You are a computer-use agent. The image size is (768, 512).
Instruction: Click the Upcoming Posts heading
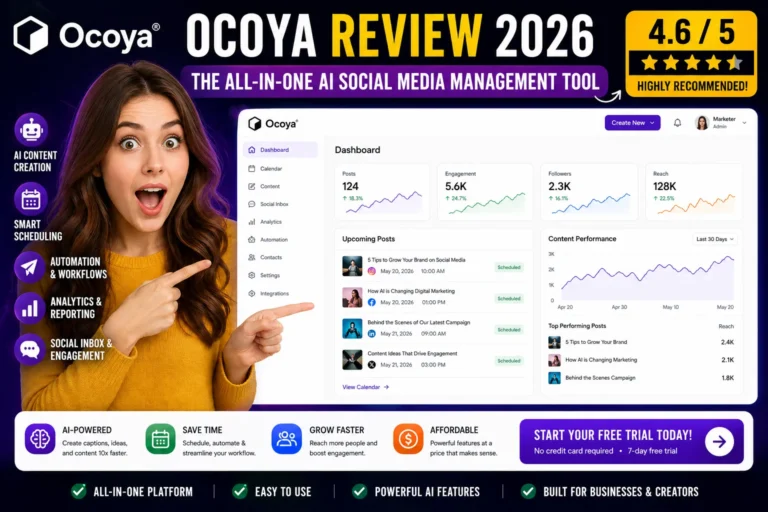coord(368,239)
